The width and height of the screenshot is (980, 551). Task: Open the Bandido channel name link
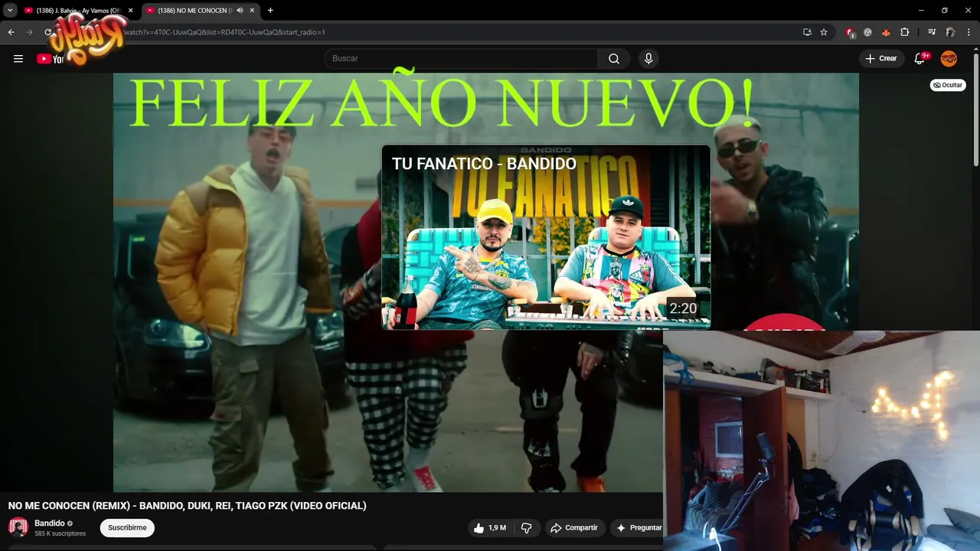50,523
